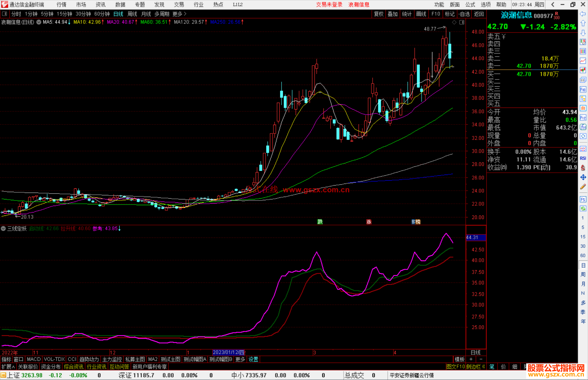The width and height of the screenshot is (588, 380).
Task: Click the four-way move arrows icon
Action: (583, 177)
